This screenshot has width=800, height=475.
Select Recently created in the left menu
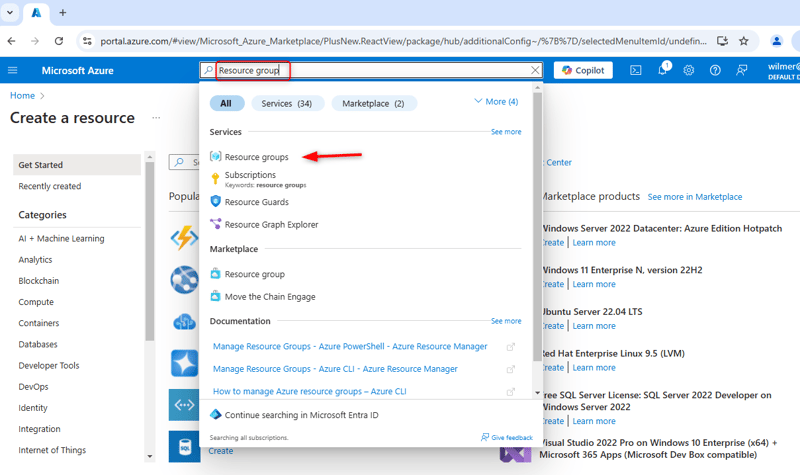49,186
